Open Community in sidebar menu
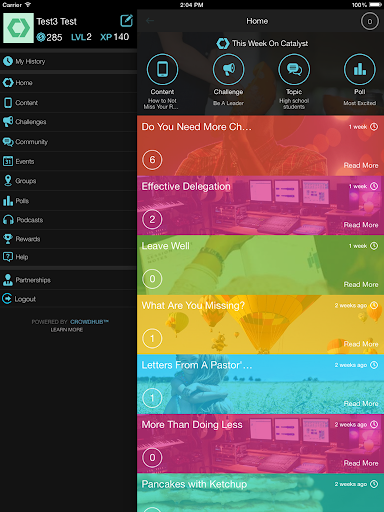The width and height of the screenshot is (384, 512). 68,142
